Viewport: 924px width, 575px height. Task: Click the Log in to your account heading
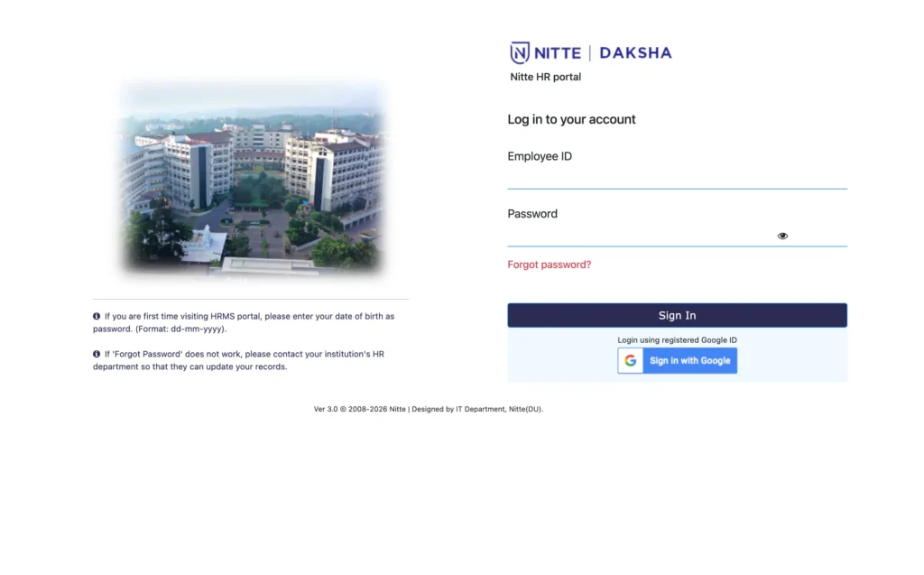pos(571,119)
